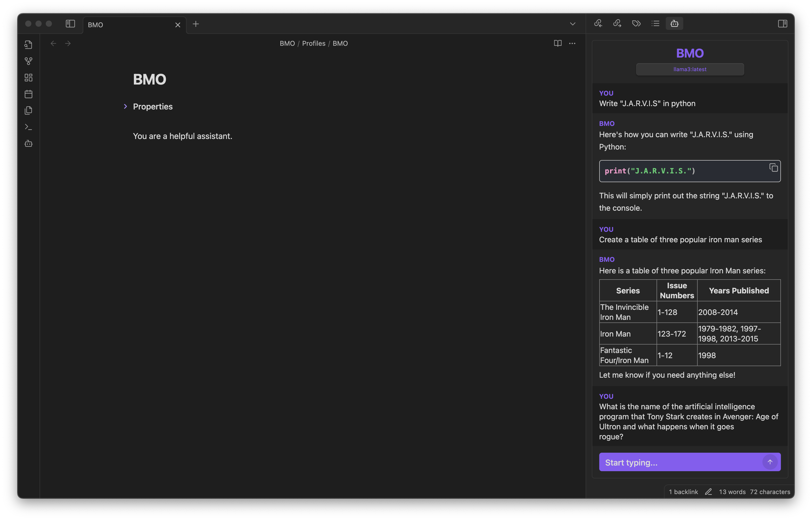This screenshot has width=812, height=520.
Task: Toggle the right sidebar panel
Action: point(782,24)
